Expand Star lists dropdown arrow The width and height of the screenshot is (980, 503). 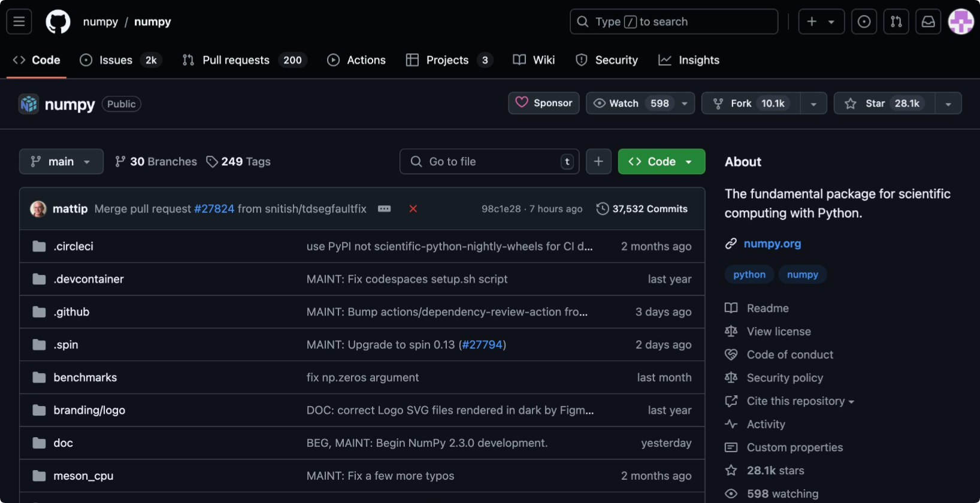(x=948, y=104)
